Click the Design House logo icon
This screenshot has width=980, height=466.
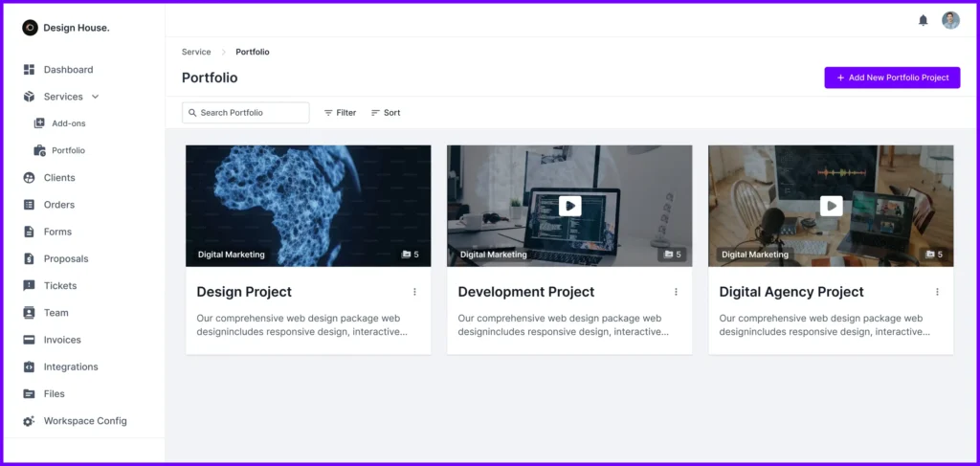pyautogui.click(x=30, y=28)
